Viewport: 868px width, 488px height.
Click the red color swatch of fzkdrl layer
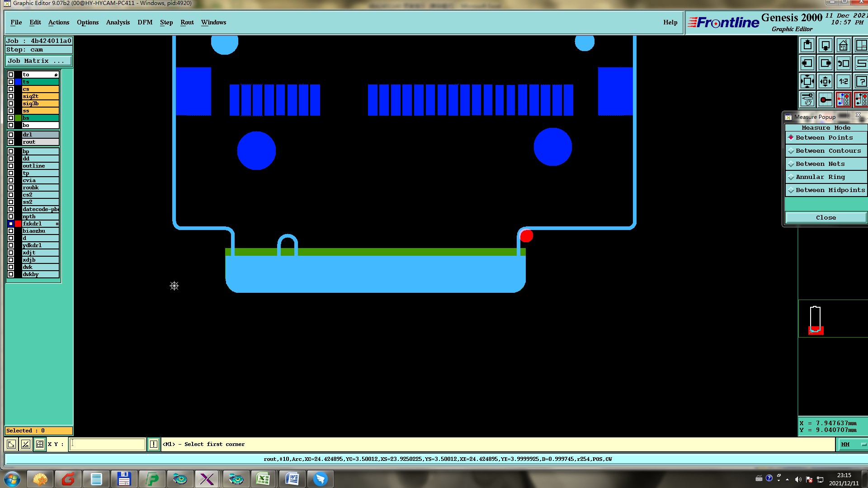(x=18, y=224)
